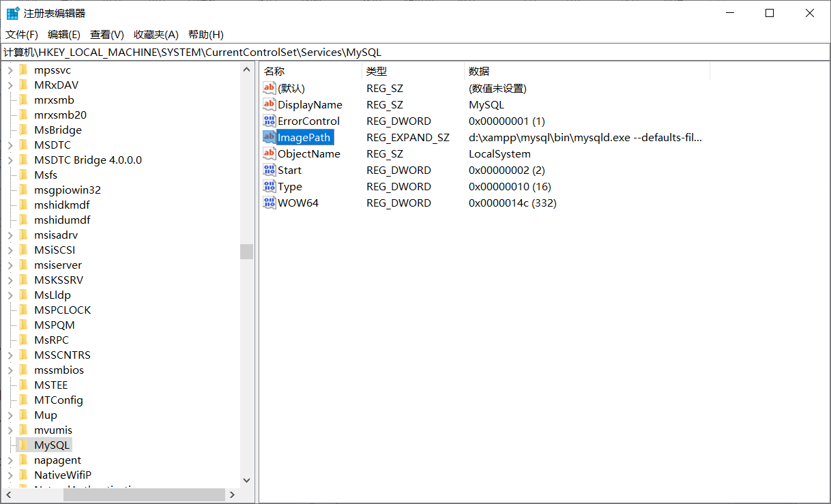Click the string icon beside DisplayName
The width and height of the screenshot is (831, 504).
pyautogui.click(x=269, y=104)
